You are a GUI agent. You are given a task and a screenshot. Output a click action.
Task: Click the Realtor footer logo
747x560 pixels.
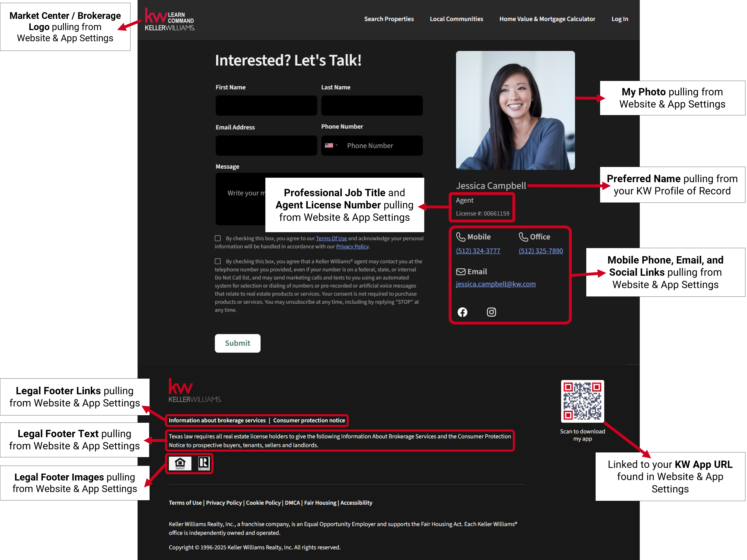[x=204, y=463]
